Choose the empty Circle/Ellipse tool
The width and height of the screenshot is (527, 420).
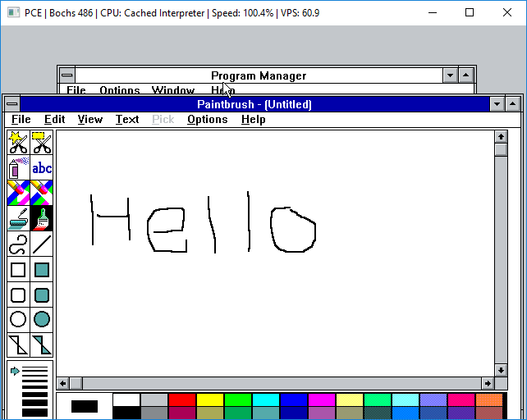[19, 320]
